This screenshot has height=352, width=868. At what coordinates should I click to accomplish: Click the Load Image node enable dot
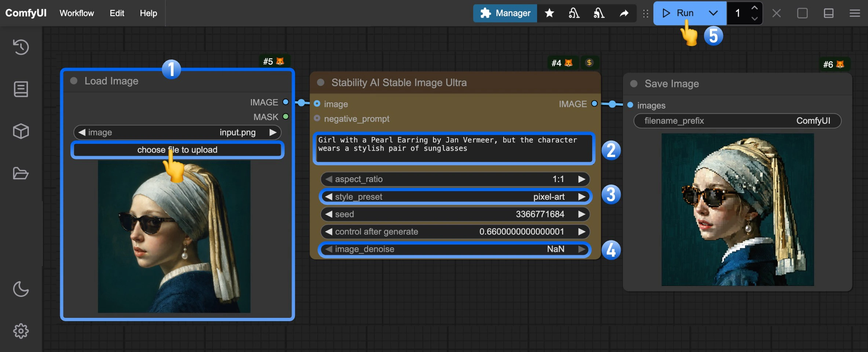[73, 81]
